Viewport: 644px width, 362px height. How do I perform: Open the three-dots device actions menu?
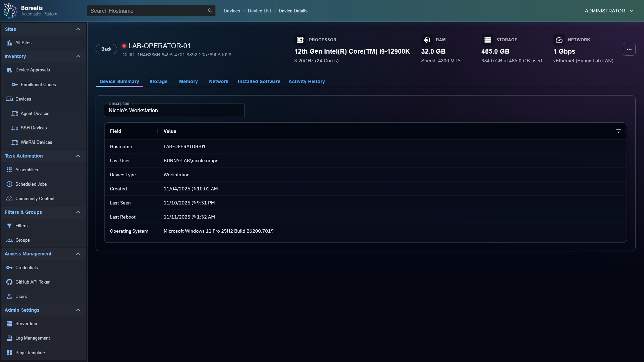click(x=629, y=49)
